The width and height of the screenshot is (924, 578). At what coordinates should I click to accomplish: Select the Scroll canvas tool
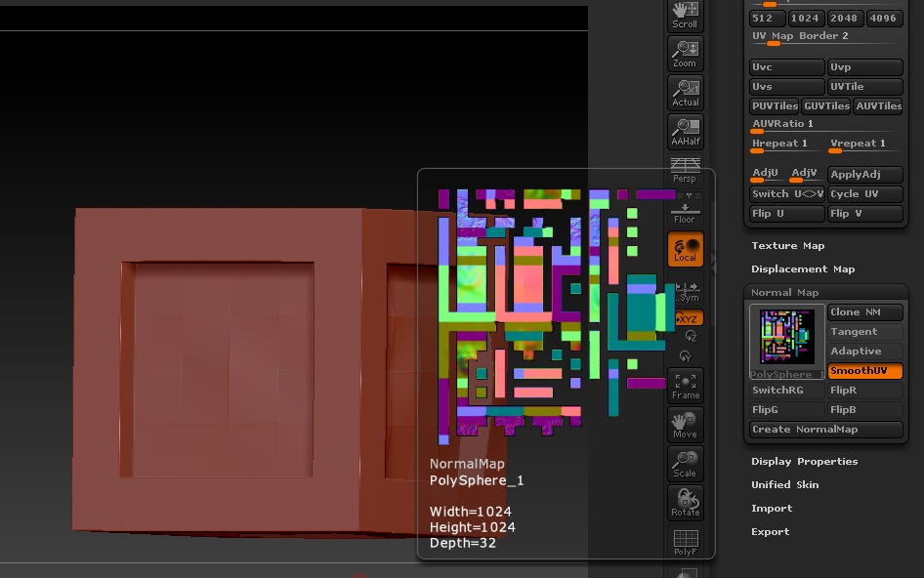point(686,16)
